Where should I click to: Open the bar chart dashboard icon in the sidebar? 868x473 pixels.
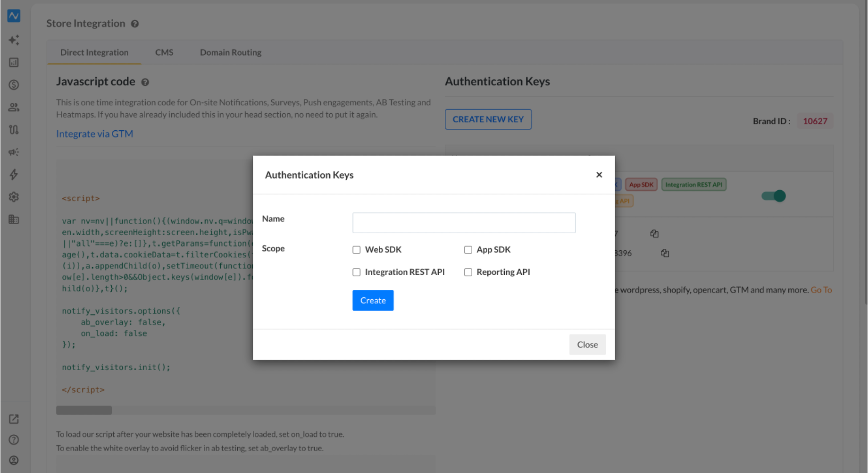tap(14, 62)
